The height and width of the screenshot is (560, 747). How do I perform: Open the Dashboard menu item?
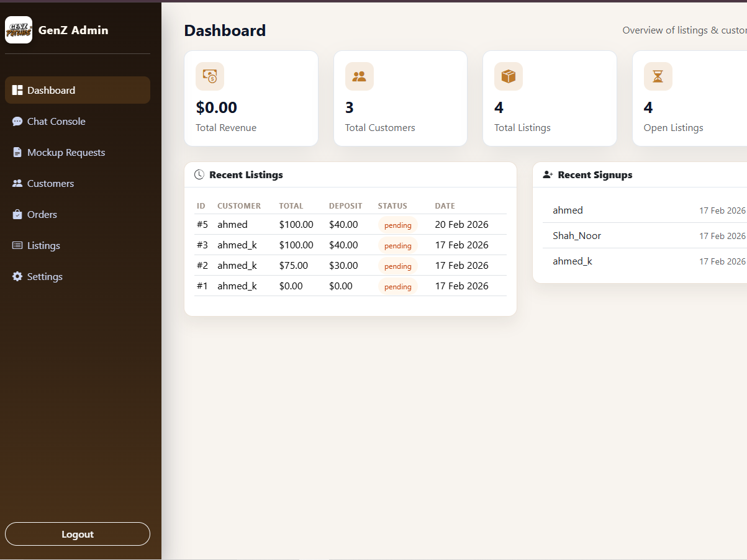[x=78, y=90]
